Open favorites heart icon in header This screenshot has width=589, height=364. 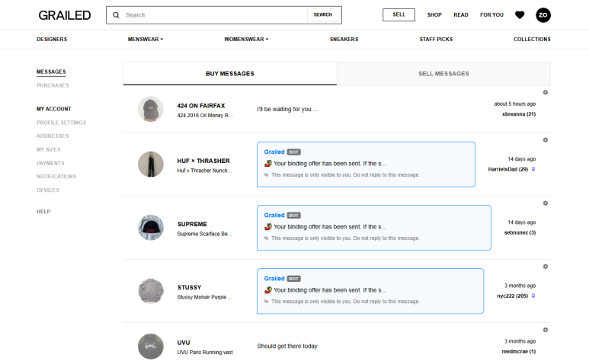pyautogui.click(x=520, y=15)
